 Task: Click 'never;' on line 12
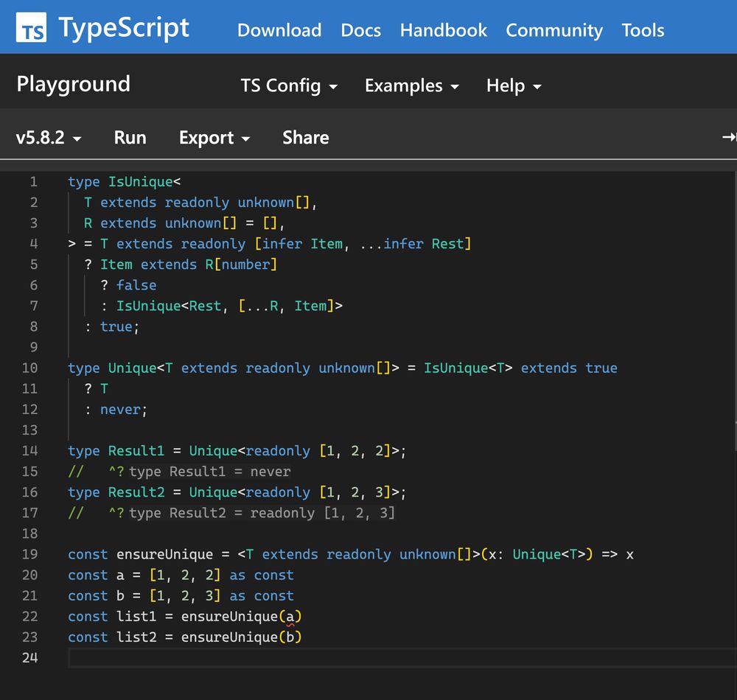pyautogui.click(x=124, y=409)
